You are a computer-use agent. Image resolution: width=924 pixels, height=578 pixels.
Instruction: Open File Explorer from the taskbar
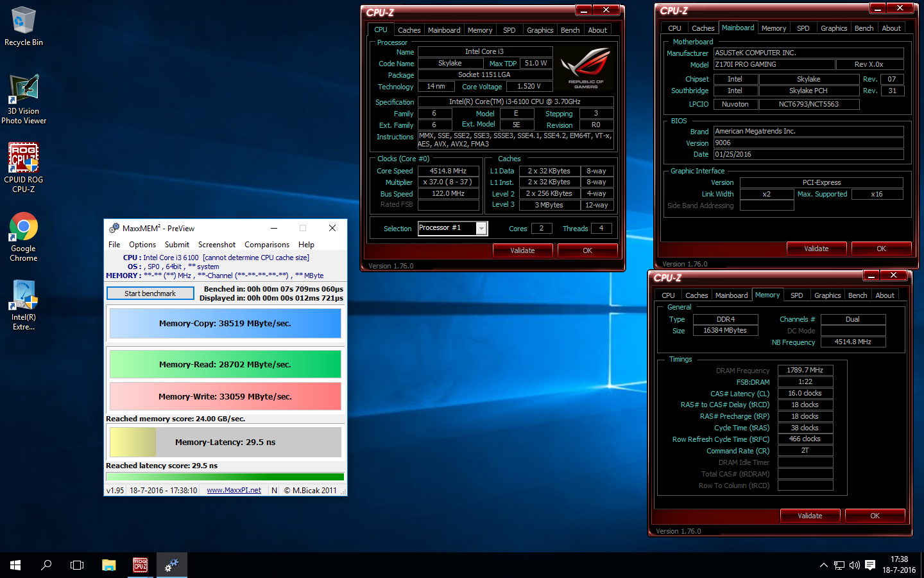[109, 565]
